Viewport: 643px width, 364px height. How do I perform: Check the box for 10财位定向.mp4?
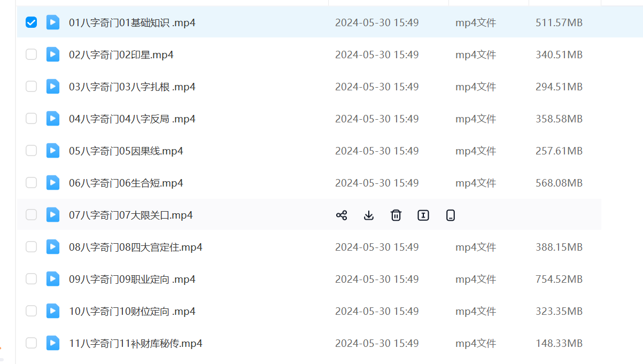pos(32,311)
